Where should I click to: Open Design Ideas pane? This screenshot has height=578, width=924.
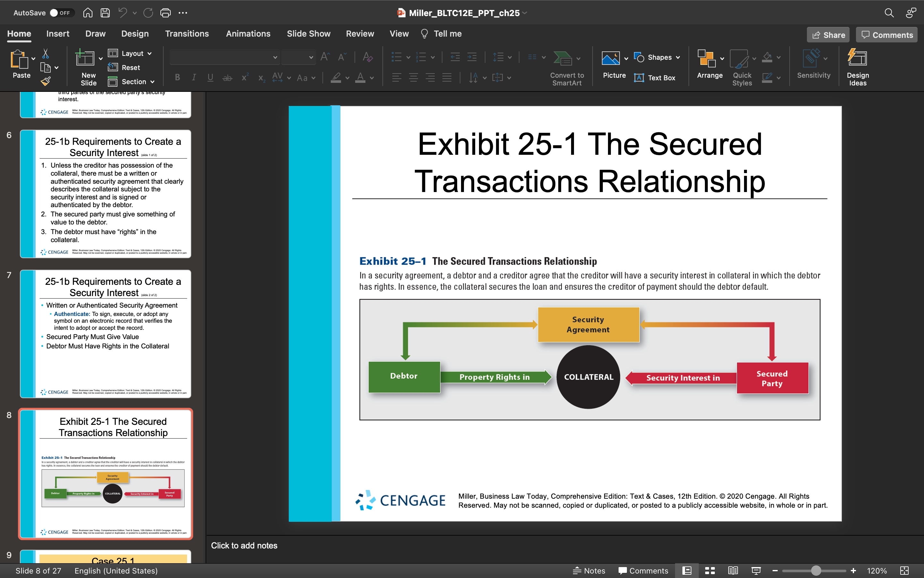coord(858,67)
